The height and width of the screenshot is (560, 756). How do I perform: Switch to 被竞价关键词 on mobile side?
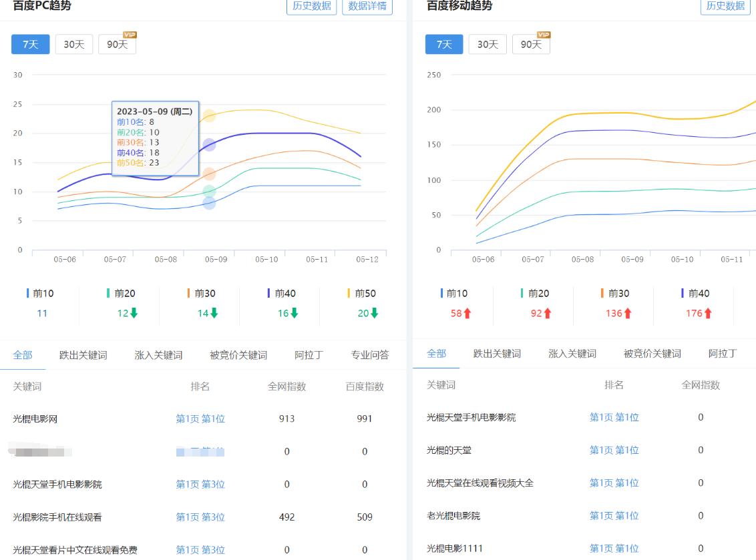tap(653, 355)
